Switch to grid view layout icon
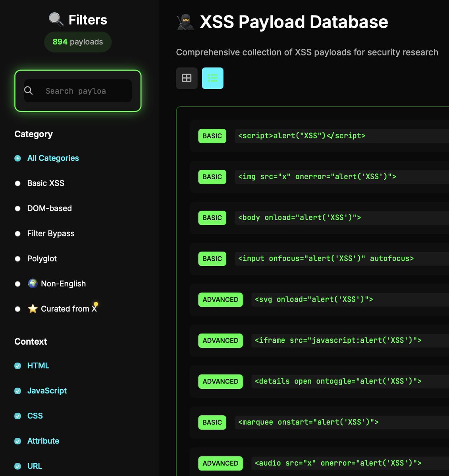449x476 pixels. [x=187, y=78]
